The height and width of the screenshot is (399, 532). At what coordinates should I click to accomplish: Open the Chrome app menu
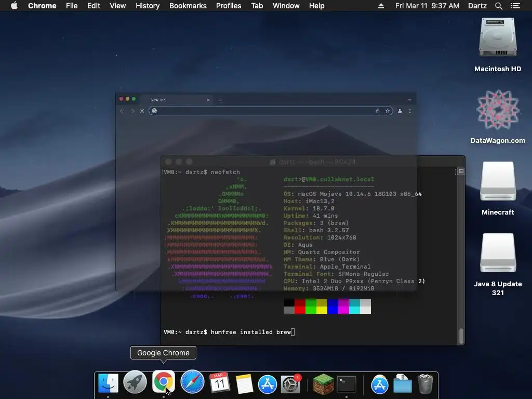pyautogui.click(x=42, y=6)
